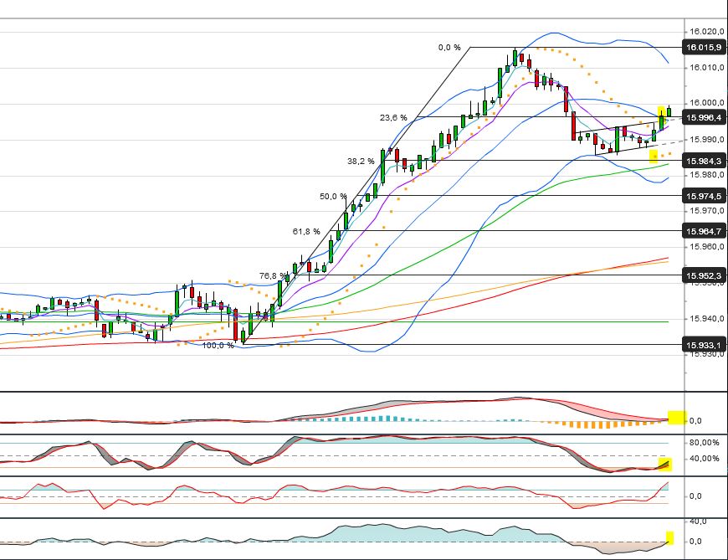The image size is (728, 560).
Task: Select the 15.996,4 price label
Action: 704,117
